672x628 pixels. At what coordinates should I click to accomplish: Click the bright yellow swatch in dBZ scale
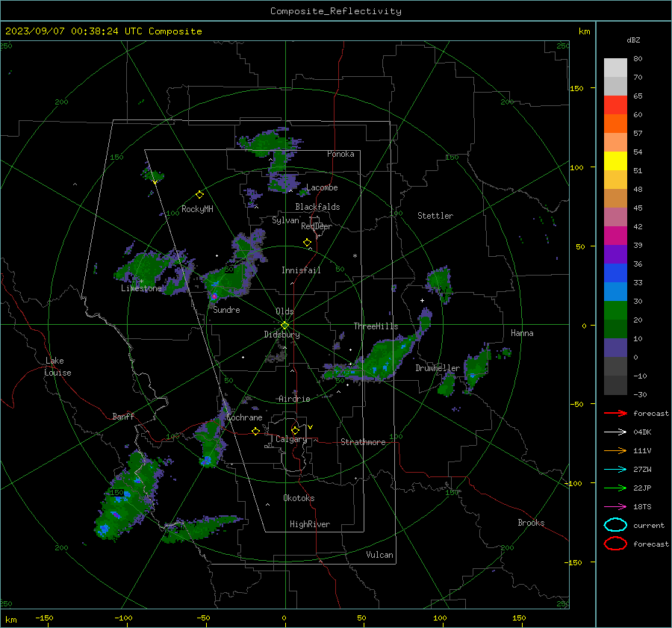[615, 161]
